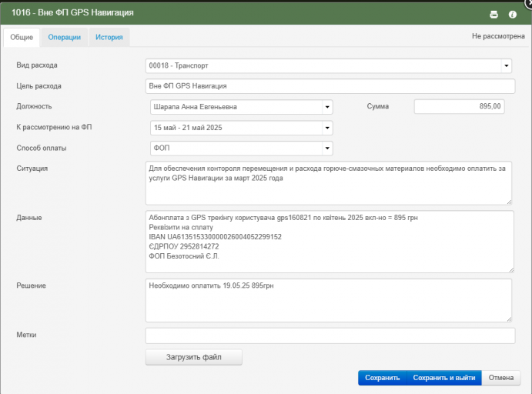Viewport: 532px width, 394px height.
Task: Click the empty Метки field
Action: (x=330, y=336)
